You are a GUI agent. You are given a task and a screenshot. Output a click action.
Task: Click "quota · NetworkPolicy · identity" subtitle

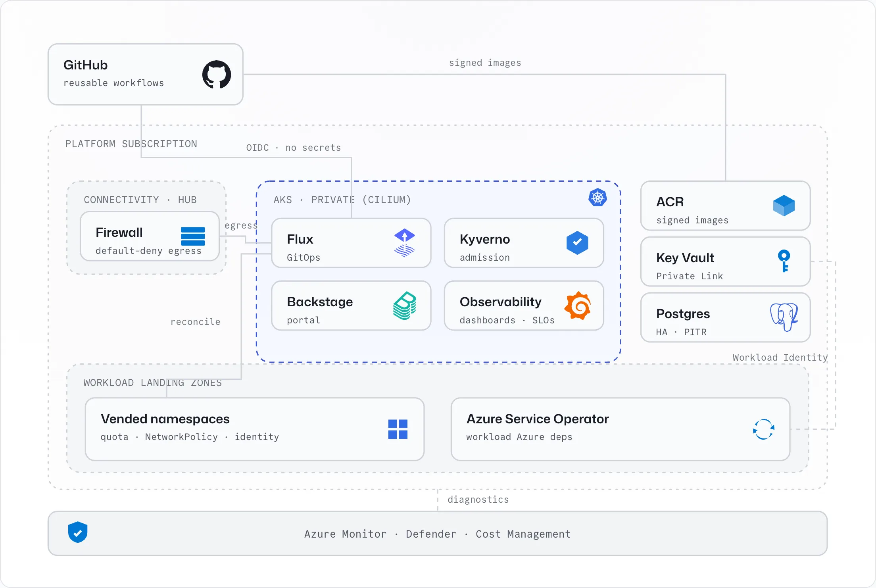[x=190, y=437]
